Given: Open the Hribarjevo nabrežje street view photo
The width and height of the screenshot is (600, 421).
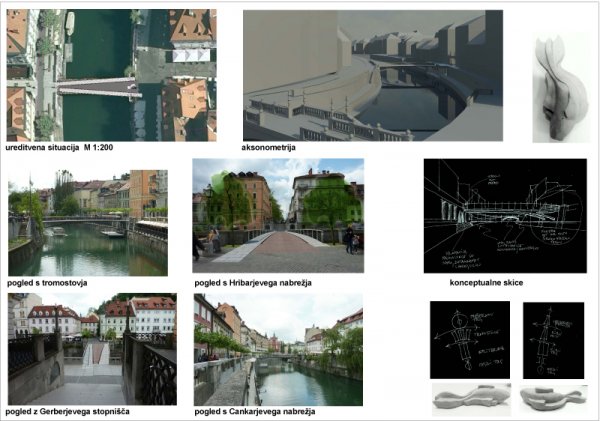Looking at the screenshot, I should point(278,216).
